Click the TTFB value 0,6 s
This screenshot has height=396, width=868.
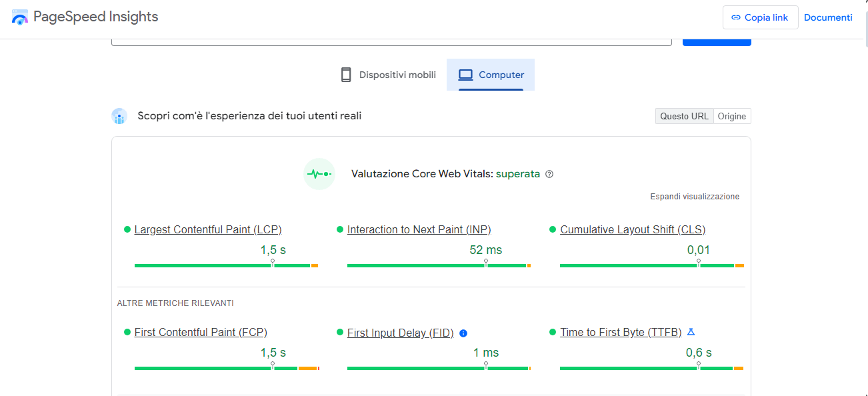coord(699,353)
